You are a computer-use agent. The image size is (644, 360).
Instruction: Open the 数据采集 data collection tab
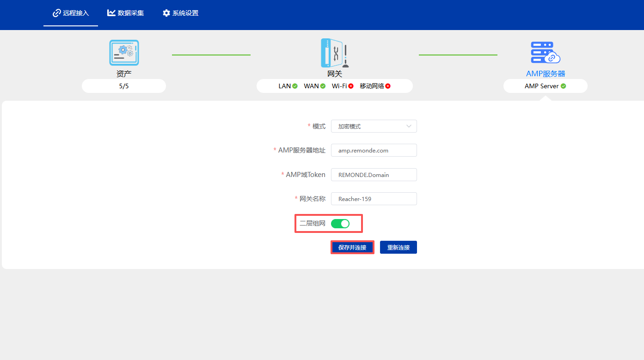click(x=126, y=13)
